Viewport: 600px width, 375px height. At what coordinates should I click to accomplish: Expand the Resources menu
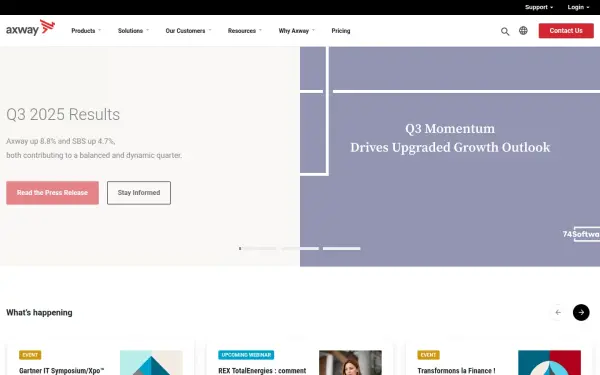(245, 31)
